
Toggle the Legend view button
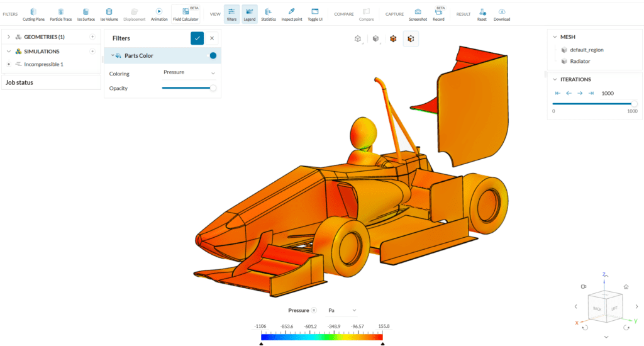[x=250, y=14]
